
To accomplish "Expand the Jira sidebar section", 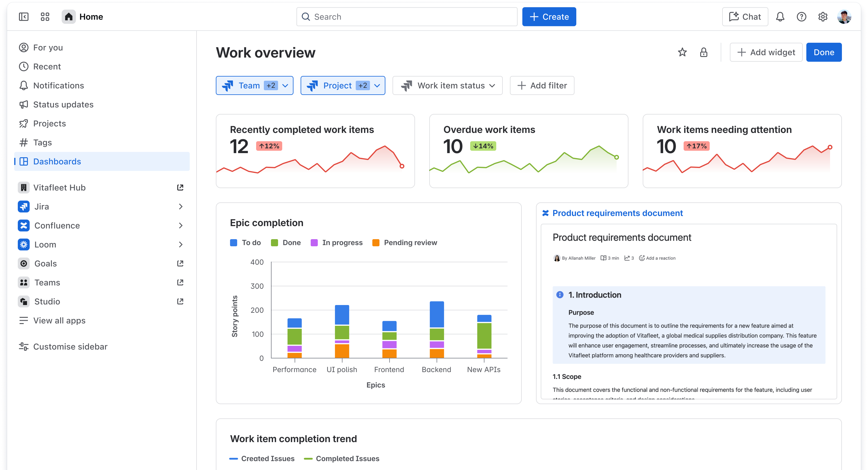I will [x=181, y=207].
